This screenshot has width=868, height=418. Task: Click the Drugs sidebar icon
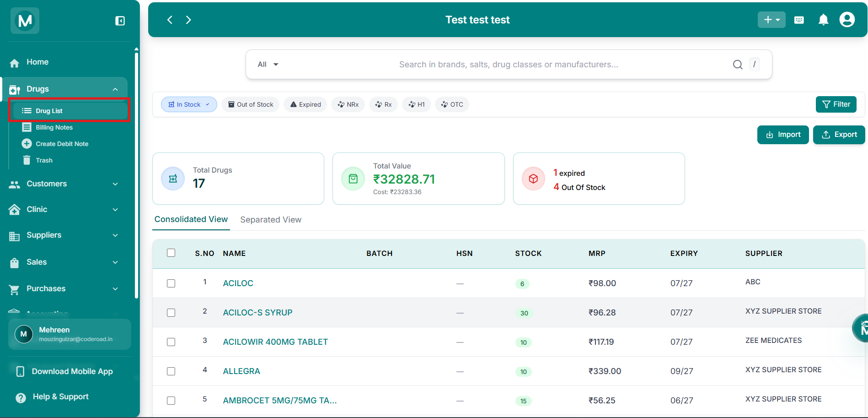[x=15, y=90]
